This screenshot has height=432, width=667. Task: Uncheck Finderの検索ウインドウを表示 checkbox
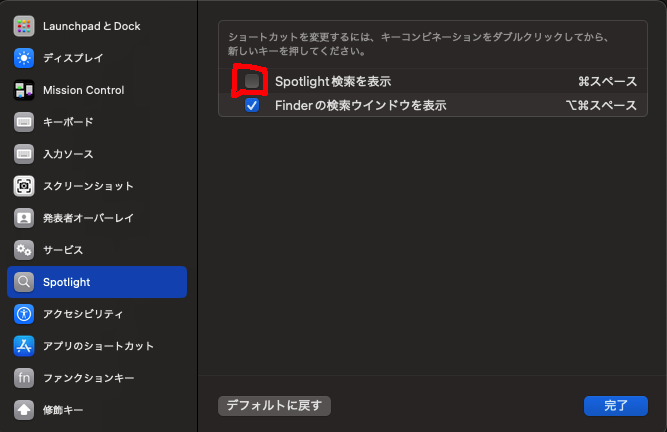(252, 105)
